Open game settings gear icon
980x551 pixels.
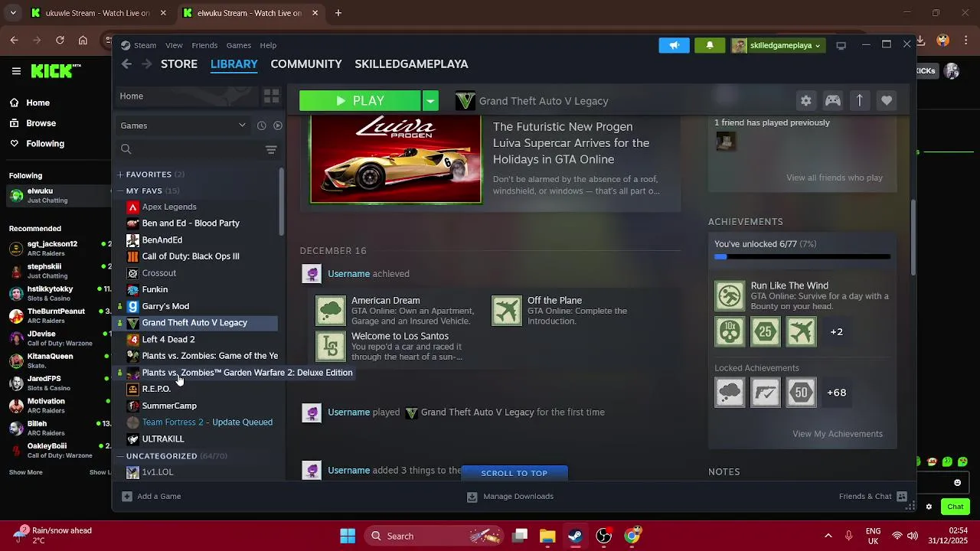coord(805,100)
